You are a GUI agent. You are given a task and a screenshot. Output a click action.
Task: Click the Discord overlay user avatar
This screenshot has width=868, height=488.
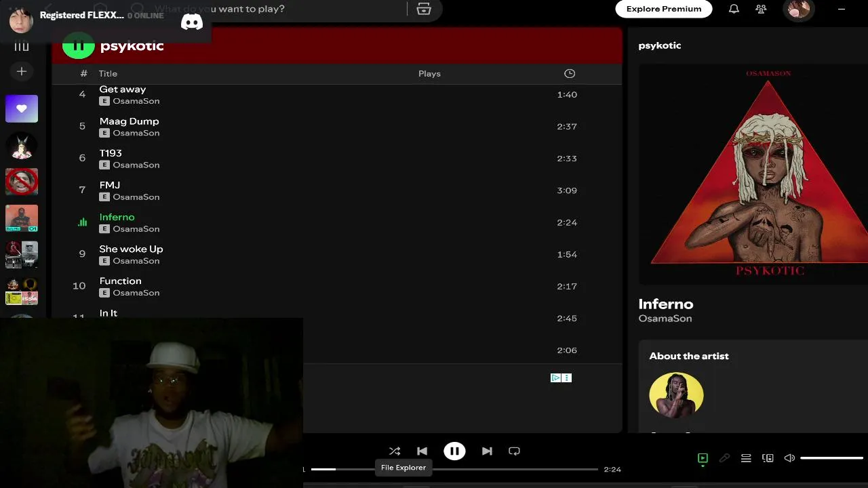21,21
